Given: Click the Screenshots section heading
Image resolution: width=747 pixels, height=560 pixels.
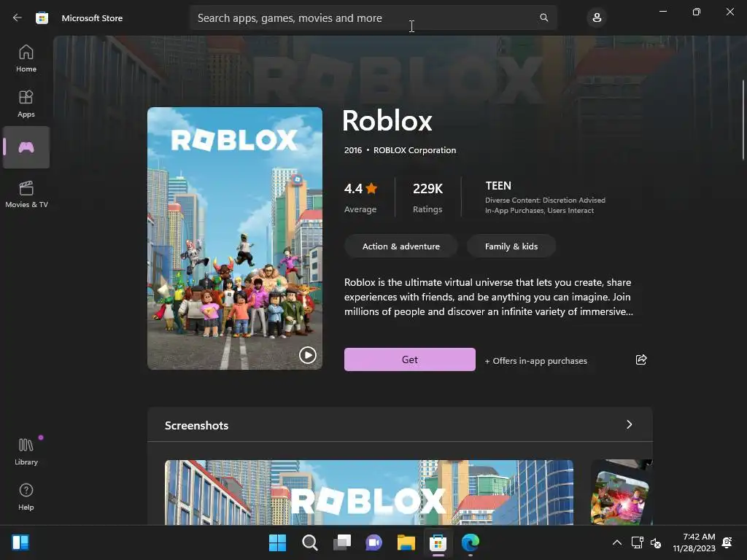Looking at the screenshot, I should (x=196, y=425).
